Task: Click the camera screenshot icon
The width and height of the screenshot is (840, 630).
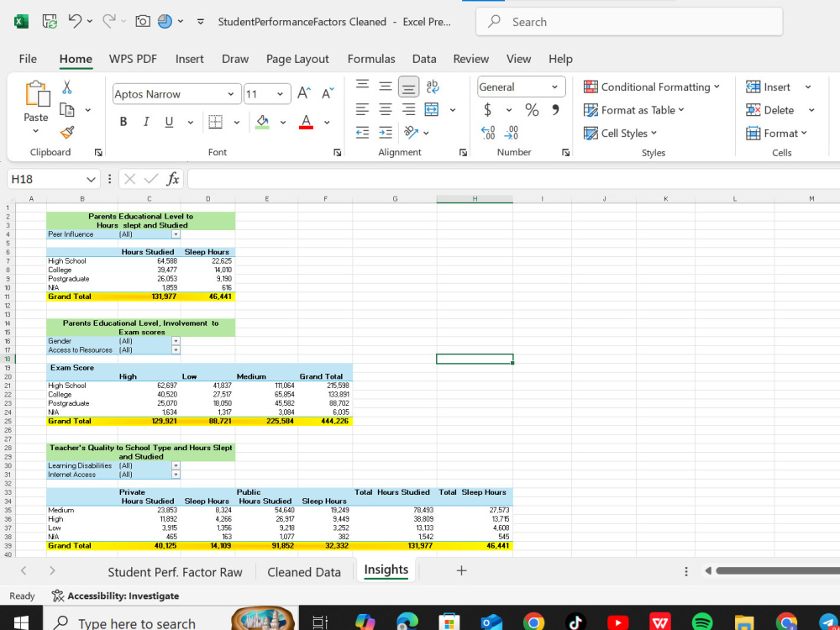Action: coord(143,22)
